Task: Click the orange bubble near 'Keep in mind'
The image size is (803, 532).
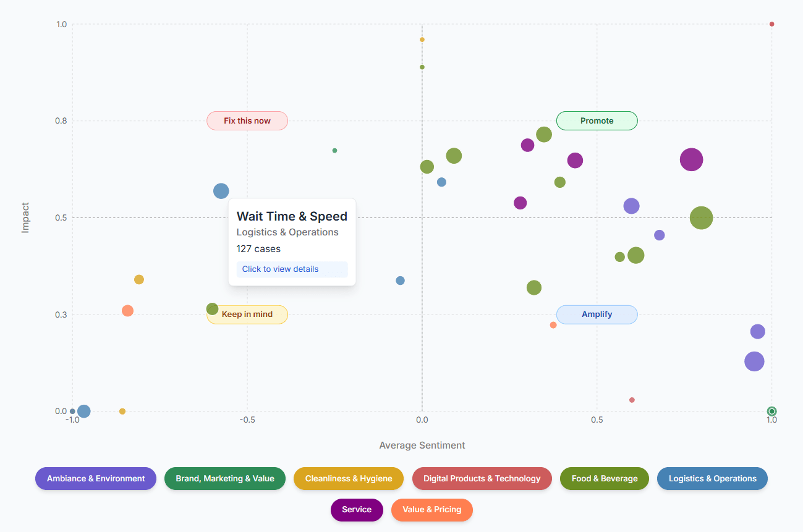Action: point(127,311)
